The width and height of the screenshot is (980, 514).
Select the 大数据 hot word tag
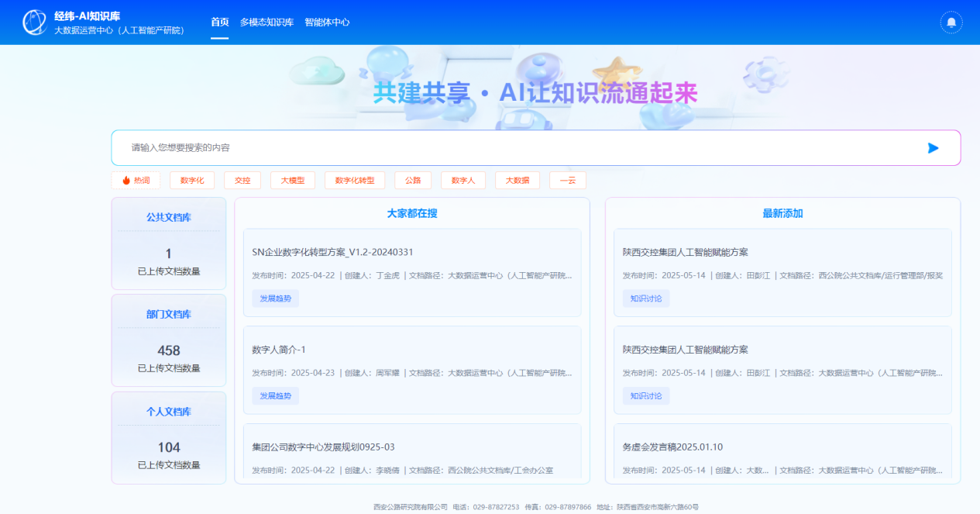tap(517, 181)
